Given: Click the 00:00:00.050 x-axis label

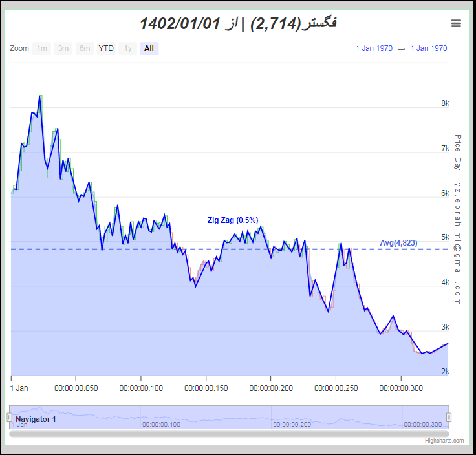Looking at the screenshot, I should pos(76,388).
